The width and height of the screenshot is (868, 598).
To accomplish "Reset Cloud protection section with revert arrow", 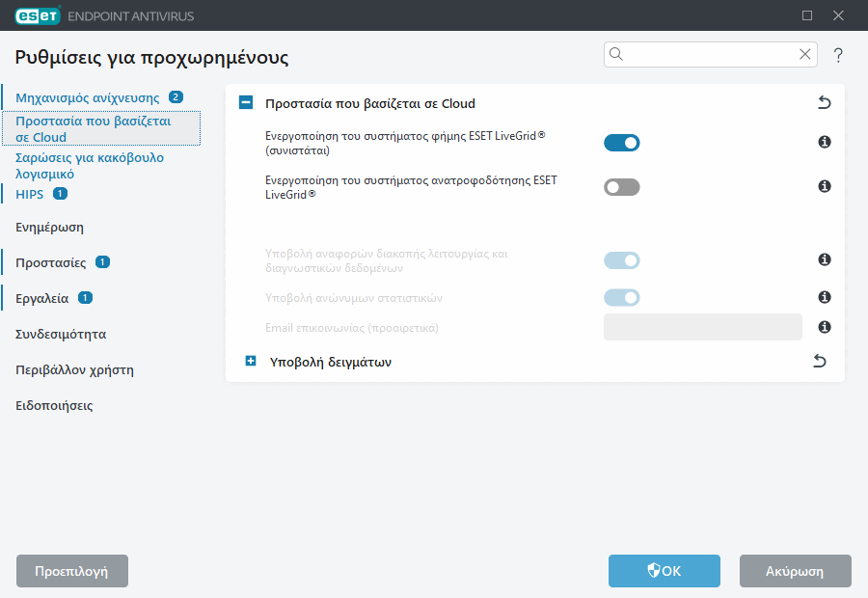I will click(x=825, y=102).
